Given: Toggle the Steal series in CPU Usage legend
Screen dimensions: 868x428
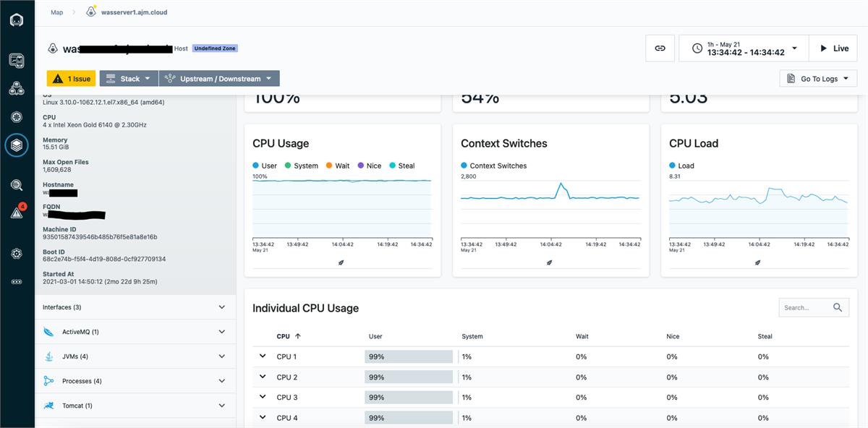Looking at the screenshot, I should 404,166.
